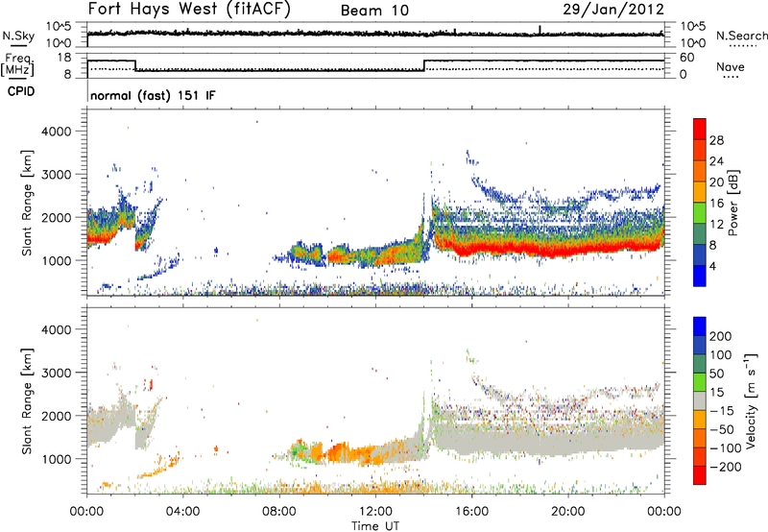This screenshot has height=532, width=768.
Task: Select the "4" Power colorbar value
Action: [713, 266]
